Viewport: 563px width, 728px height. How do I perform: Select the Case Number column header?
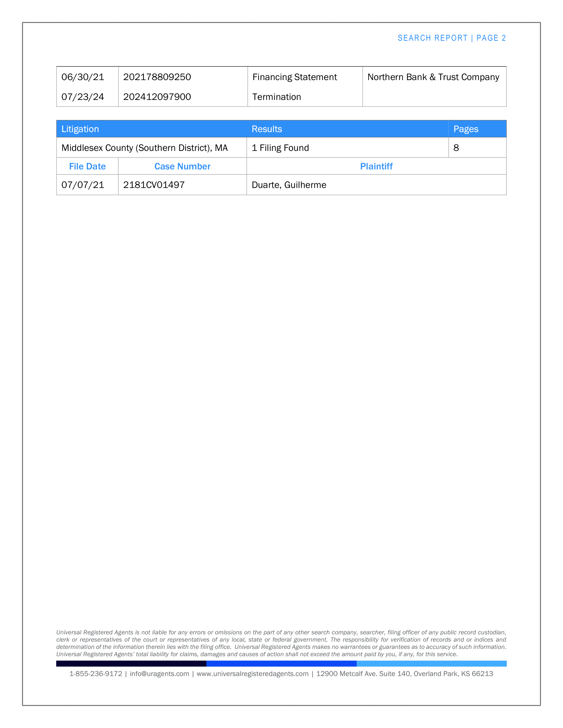pyautogui.click(x=182, y=166)
